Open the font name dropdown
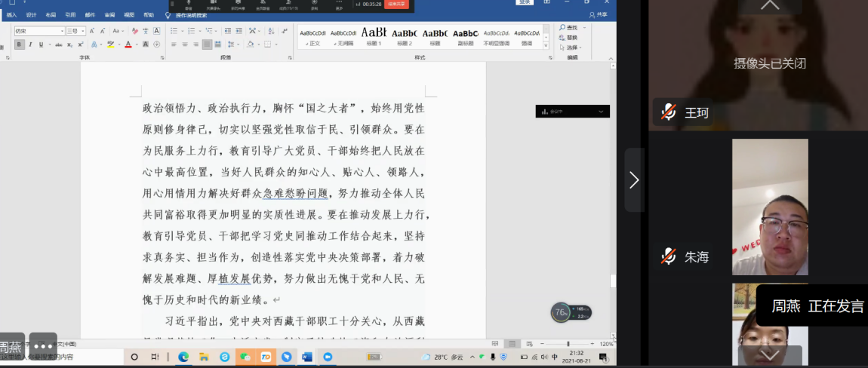The image size is (868, 368). 62,31
